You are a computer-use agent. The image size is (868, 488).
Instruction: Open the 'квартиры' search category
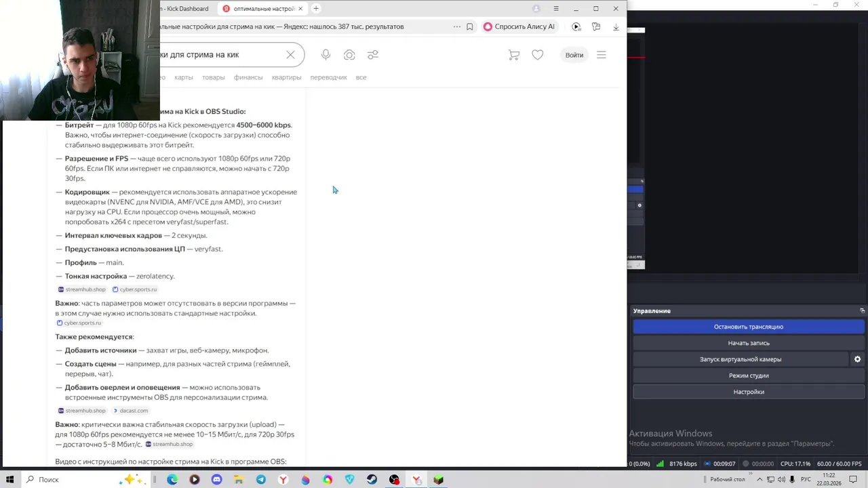tap(286, 77)
